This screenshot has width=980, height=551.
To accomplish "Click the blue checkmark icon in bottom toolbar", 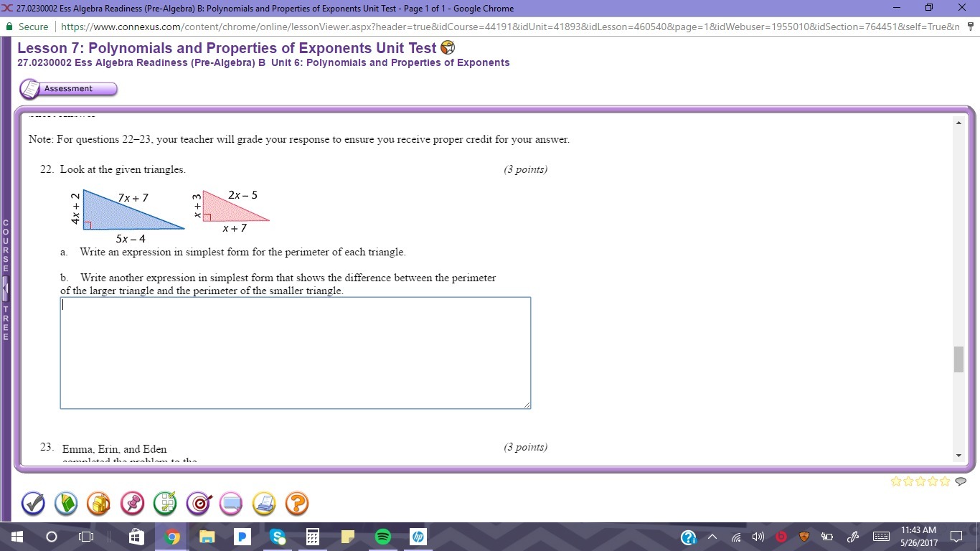I will pos(33,504).
